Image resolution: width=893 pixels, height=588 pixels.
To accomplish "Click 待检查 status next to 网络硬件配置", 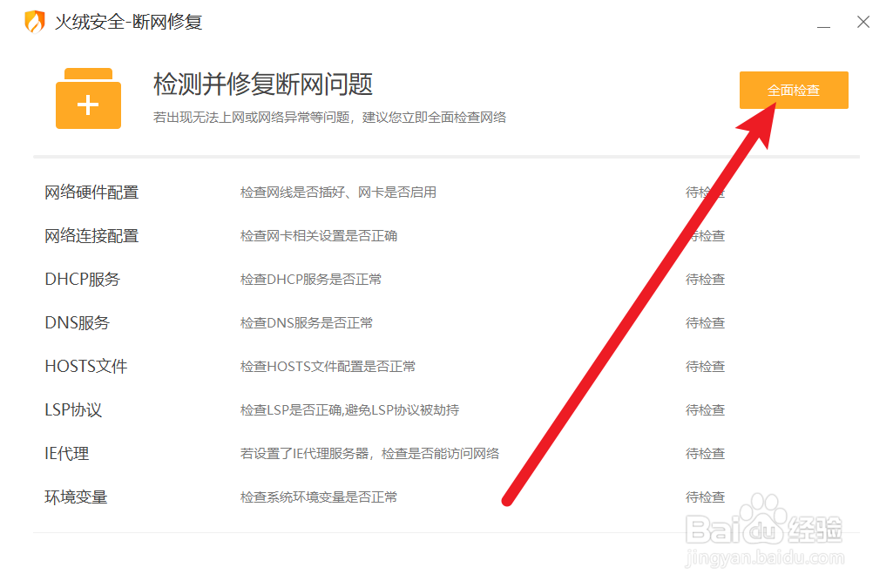I will point(704,192).
